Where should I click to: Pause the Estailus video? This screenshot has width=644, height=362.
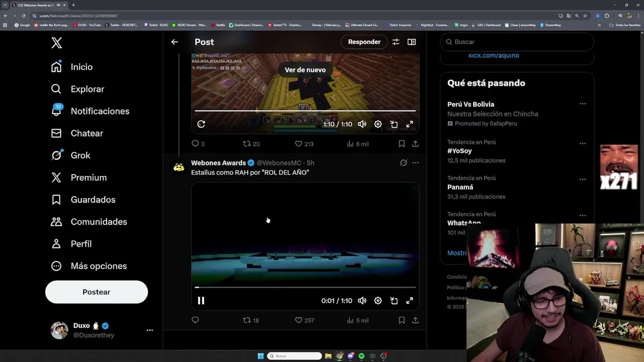coord(201,301)
